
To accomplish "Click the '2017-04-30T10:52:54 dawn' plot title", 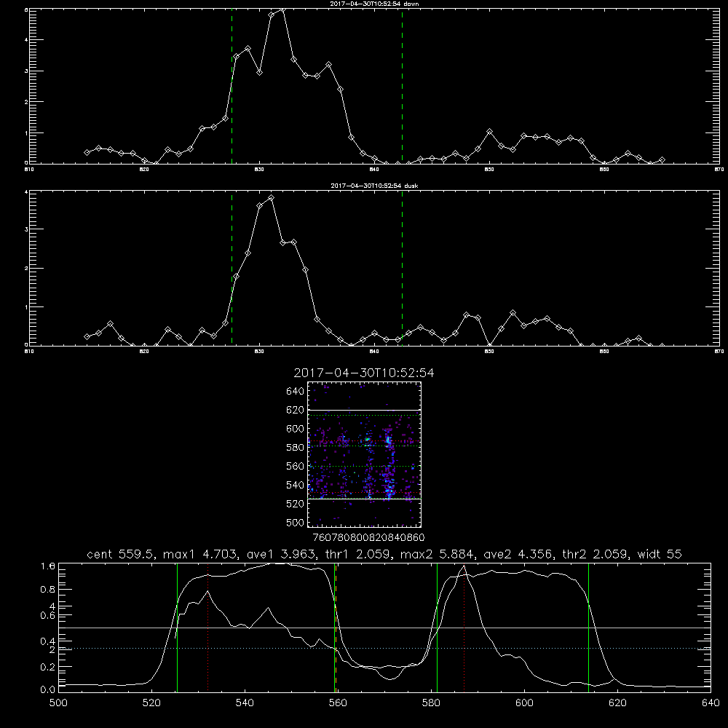I will [x=374, y=4].
